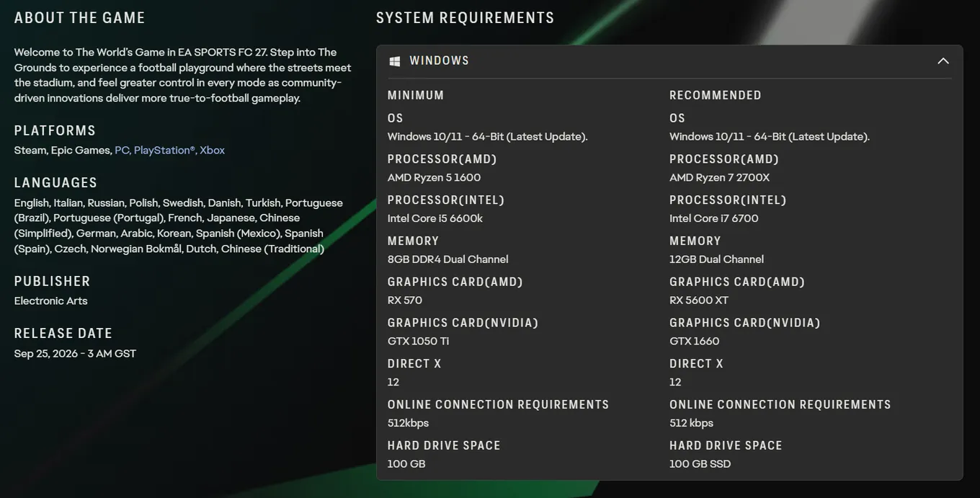
Task: Click the RX 570 graphics card value
Action: tap(405, 301)
